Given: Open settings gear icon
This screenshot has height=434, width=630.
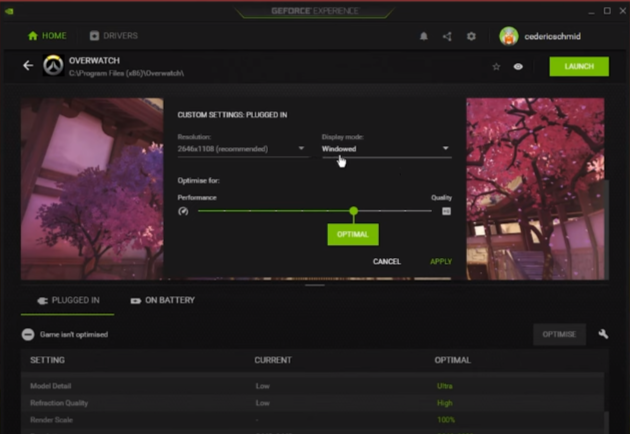Looking at the screenshot, I should pos(471,37).
